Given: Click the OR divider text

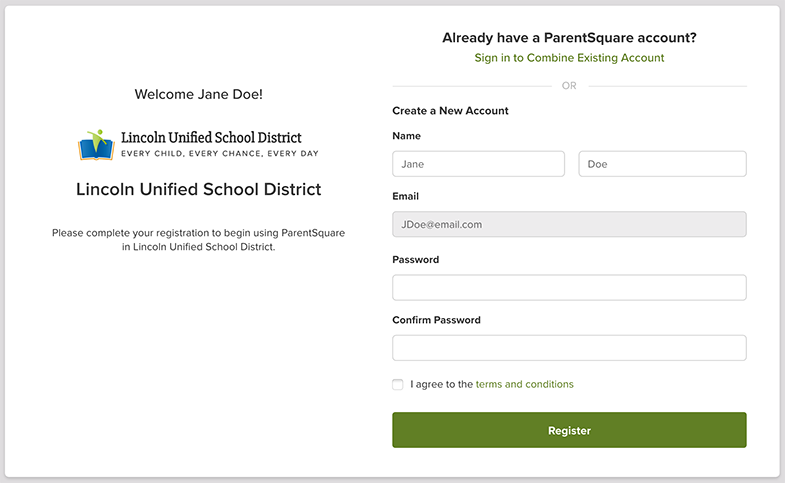Looking at the screenshot, I should [x=569, y=86].
